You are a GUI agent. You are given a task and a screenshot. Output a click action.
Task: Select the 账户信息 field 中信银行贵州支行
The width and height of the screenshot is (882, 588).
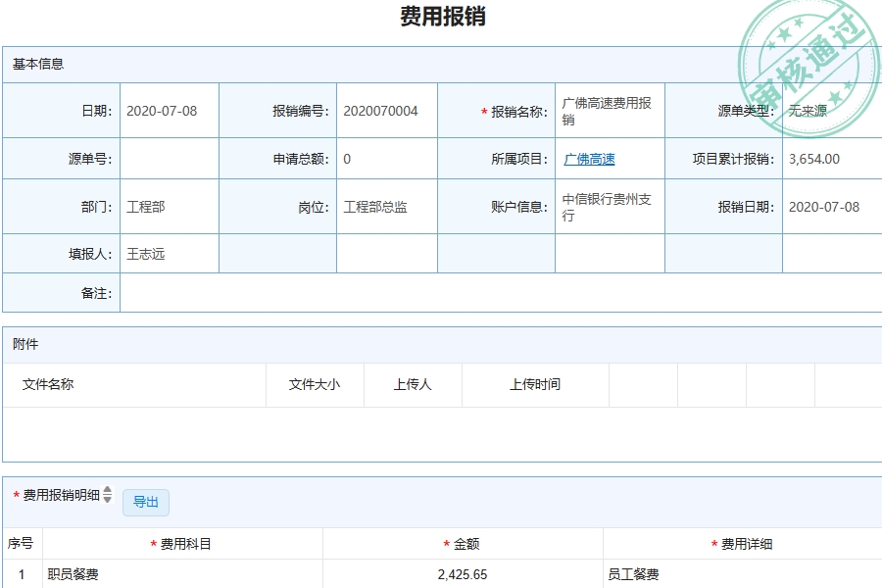click(606, 206)
